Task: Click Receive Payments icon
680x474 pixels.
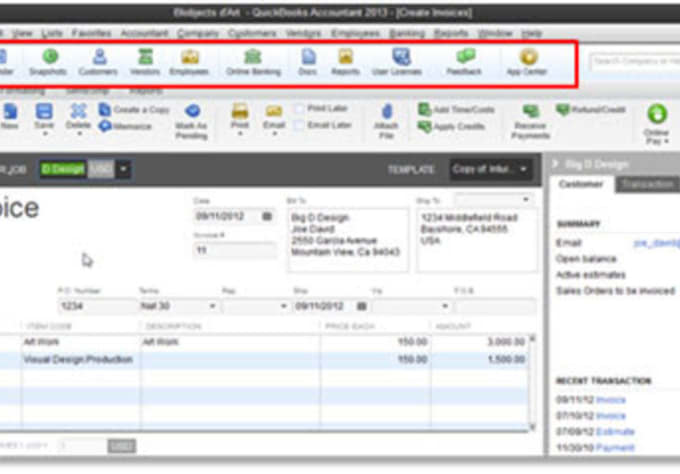Action: [x=530, y=121]
